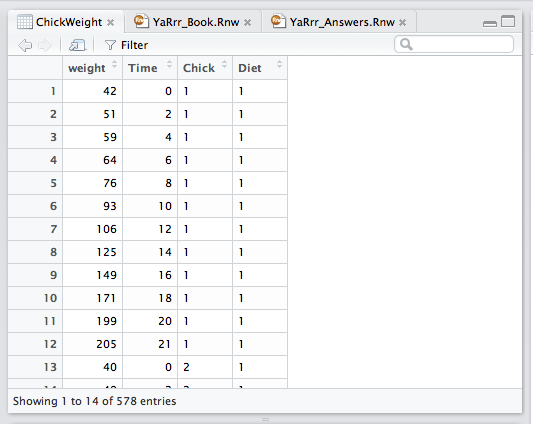This screenshot has height=424, width=533.
Task: Click Time cell with value 18
Action: point(150,298)
